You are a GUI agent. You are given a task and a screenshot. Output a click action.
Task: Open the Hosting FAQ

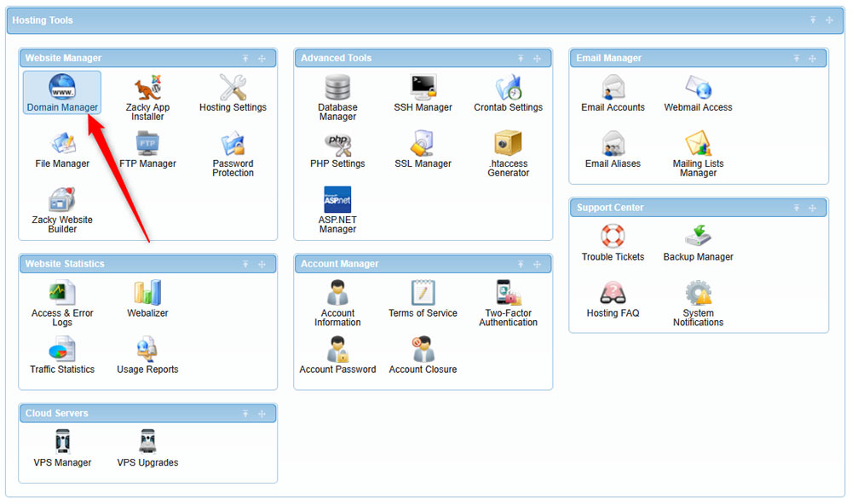click(x=613, y=296)
